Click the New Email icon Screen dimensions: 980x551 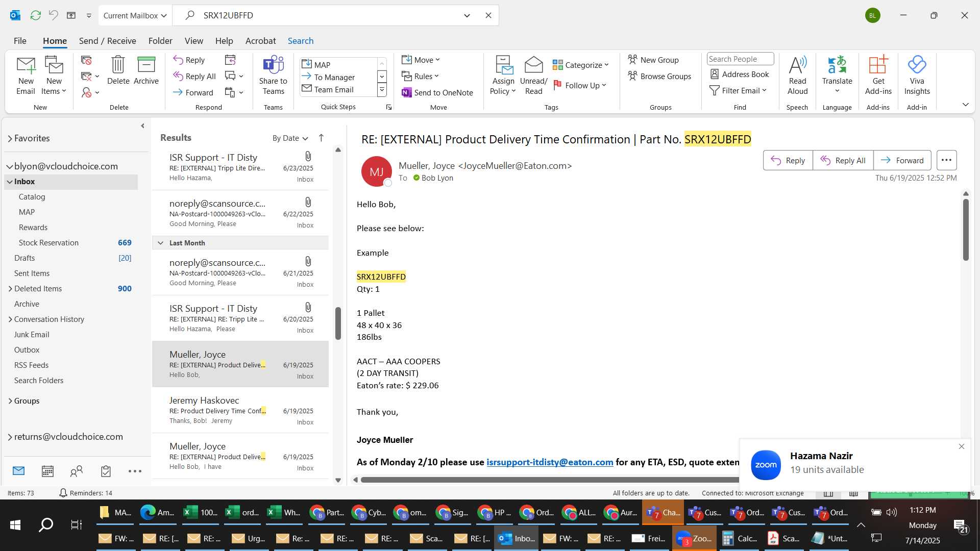pyautogui.click(x=26, y=76)
